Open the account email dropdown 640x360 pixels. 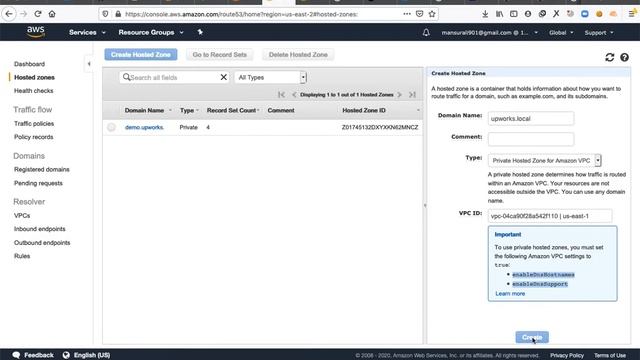point(489,33)
